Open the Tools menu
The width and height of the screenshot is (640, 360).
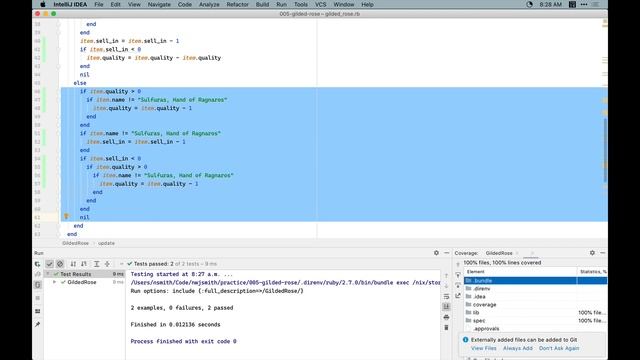click(301, 4)
